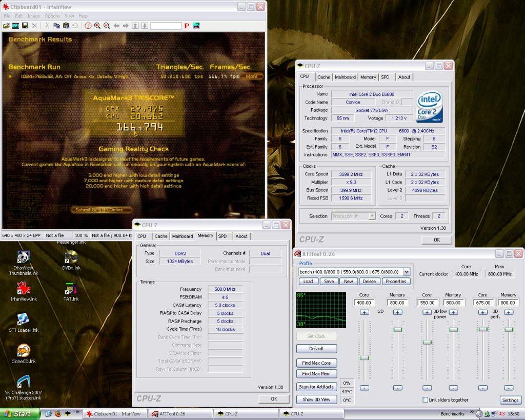The height and width of the screenshot is (420, 525).
Task: Click Default button in ATITool
Action: [x=316, y=349]
